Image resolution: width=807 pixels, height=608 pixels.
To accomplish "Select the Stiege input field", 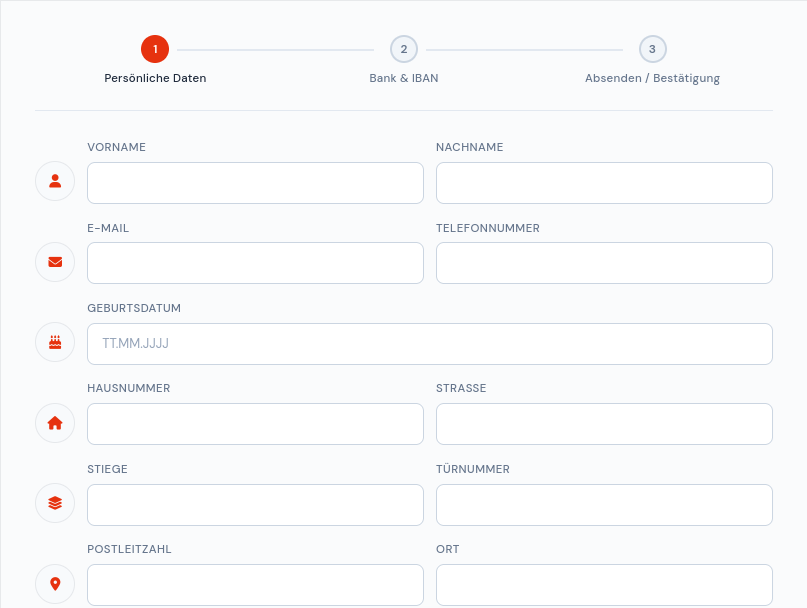I will coord(255,505).
